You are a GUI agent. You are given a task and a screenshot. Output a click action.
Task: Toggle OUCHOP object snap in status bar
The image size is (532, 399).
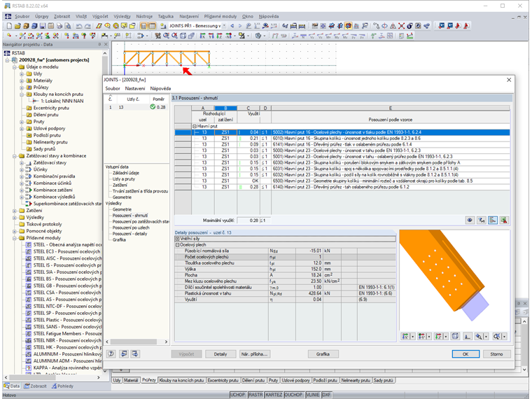293,395
